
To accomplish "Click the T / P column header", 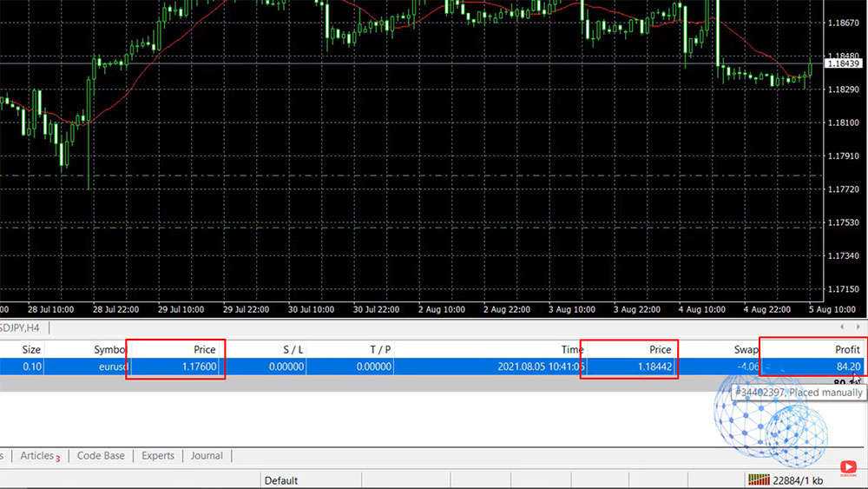I will (x=380, y=349).
